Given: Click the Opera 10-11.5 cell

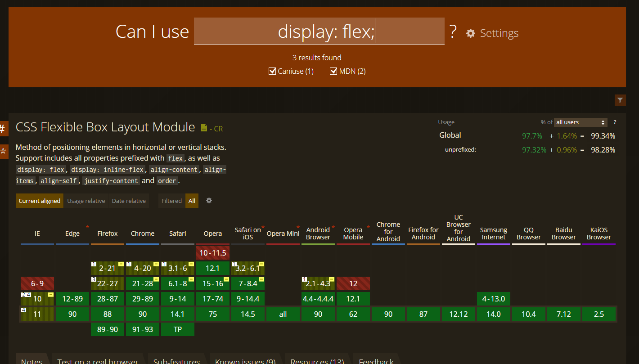Looking at the screenshot, I should click(213, 253).
